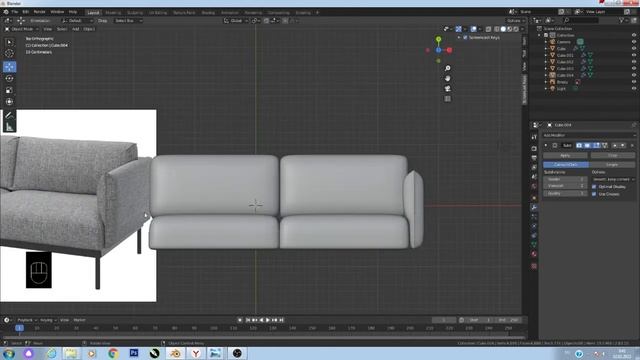This screenshot has width=640, height=360.
Task: Toggle Collection visibility eye
Action: pos(634,35)
